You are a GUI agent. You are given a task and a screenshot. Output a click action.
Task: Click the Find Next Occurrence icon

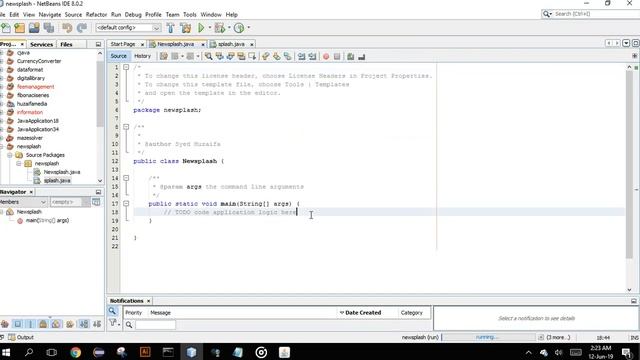click(230, 56)
